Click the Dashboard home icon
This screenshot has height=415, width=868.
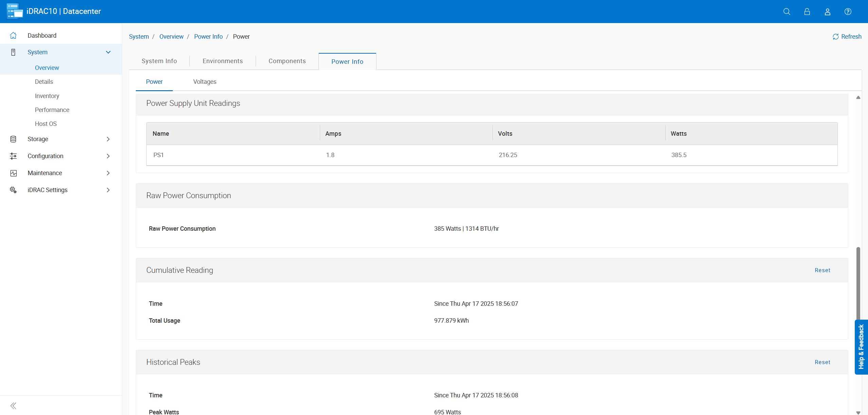pos(13,35)
